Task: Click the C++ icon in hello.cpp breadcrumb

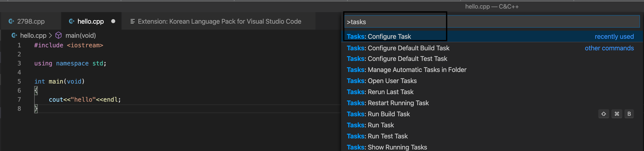Action: 14,35
